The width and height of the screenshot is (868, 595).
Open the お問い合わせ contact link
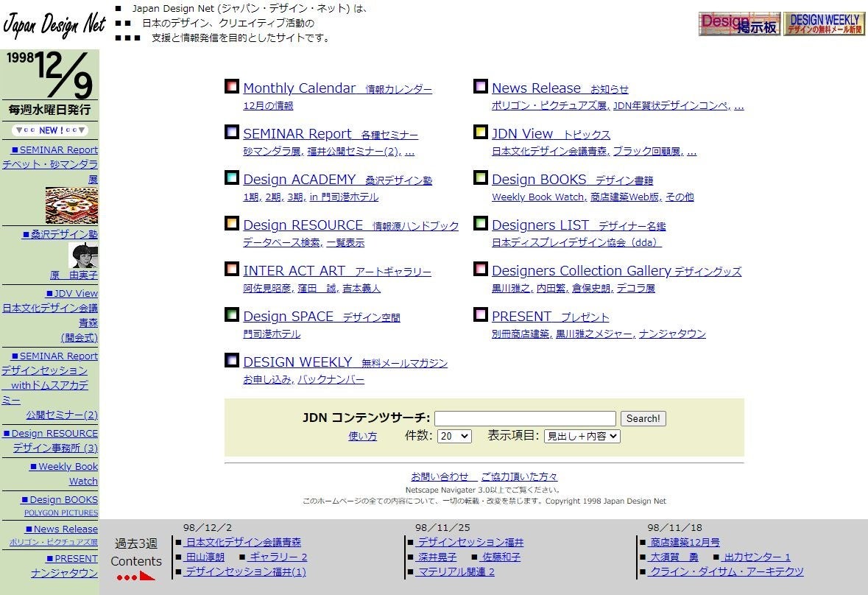tap(442, 476)
